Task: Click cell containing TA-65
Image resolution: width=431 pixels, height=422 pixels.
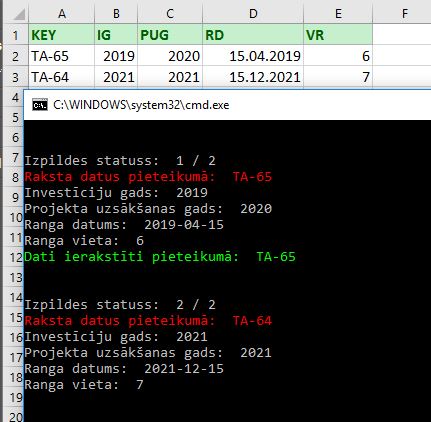Action: click(62, 56)
